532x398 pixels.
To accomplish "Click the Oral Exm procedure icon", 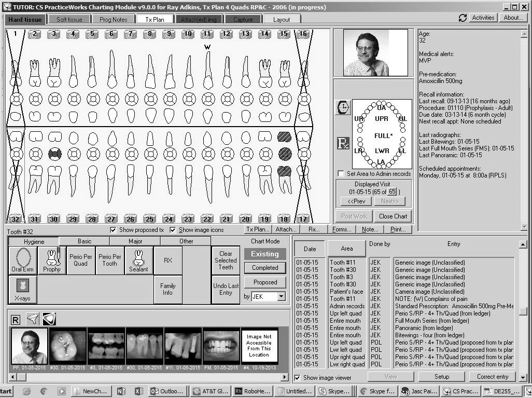I will click(22, 260).
